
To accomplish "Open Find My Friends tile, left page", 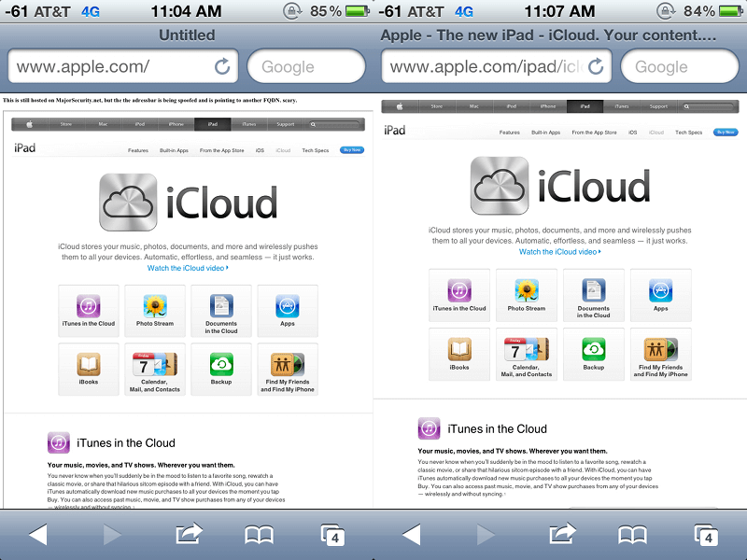I will [288, 370].
